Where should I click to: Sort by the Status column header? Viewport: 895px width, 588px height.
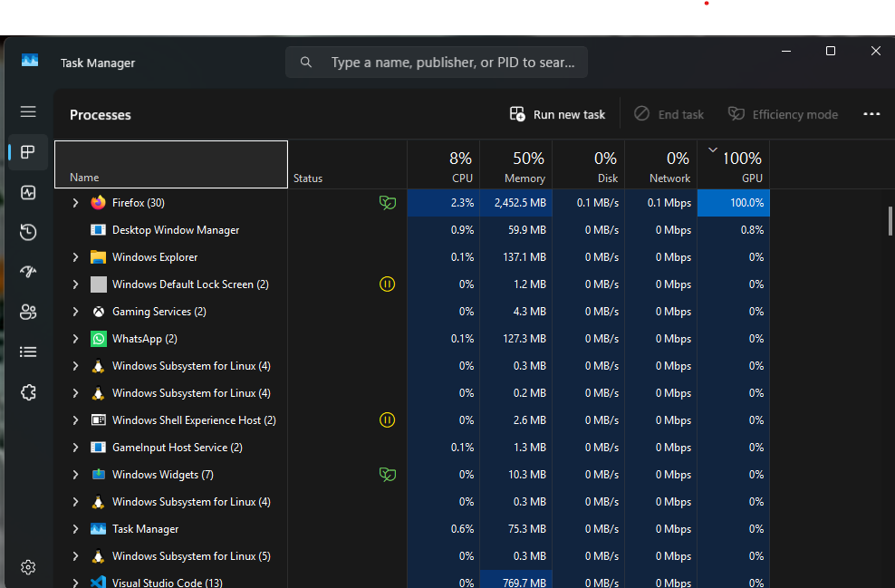pos(348,164)
